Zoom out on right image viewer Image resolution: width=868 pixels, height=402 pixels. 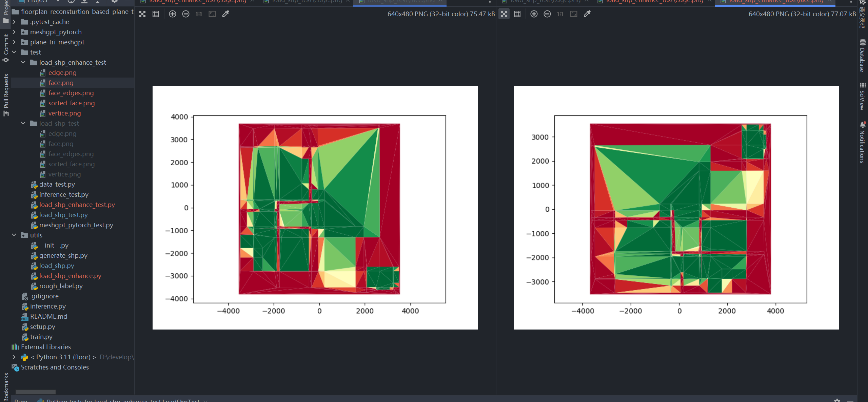click(x=547, y=14)
